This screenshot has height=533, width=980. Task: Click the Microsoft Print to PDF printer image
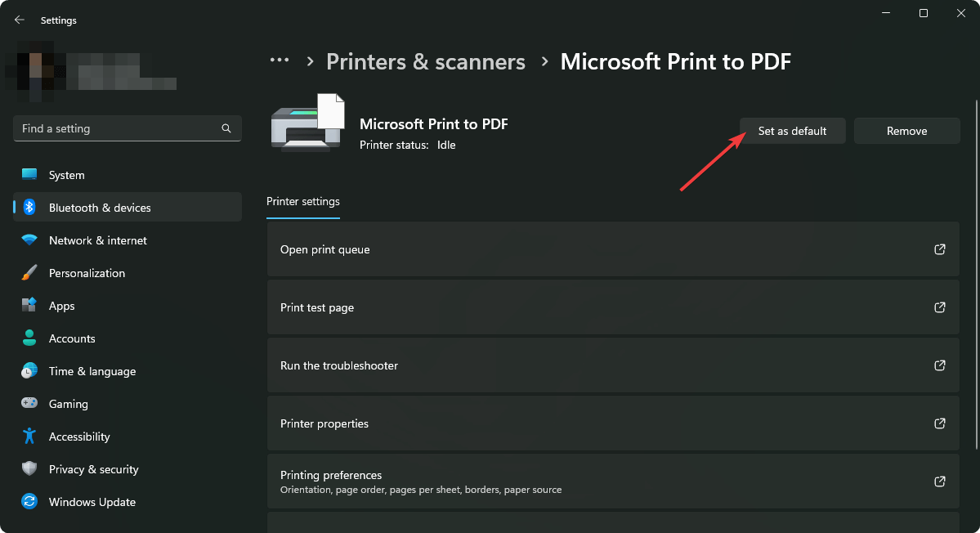[x=307, y=123]
